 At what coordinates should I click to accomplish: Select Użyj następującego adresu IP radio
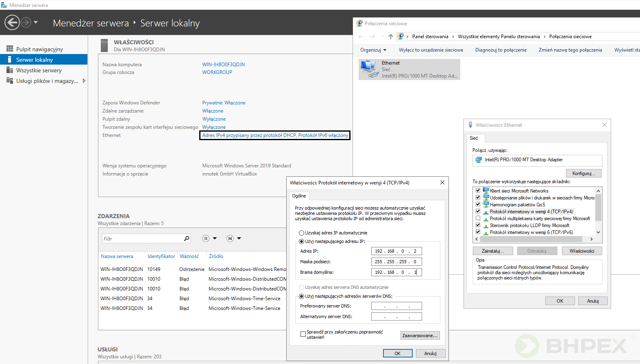302,241
